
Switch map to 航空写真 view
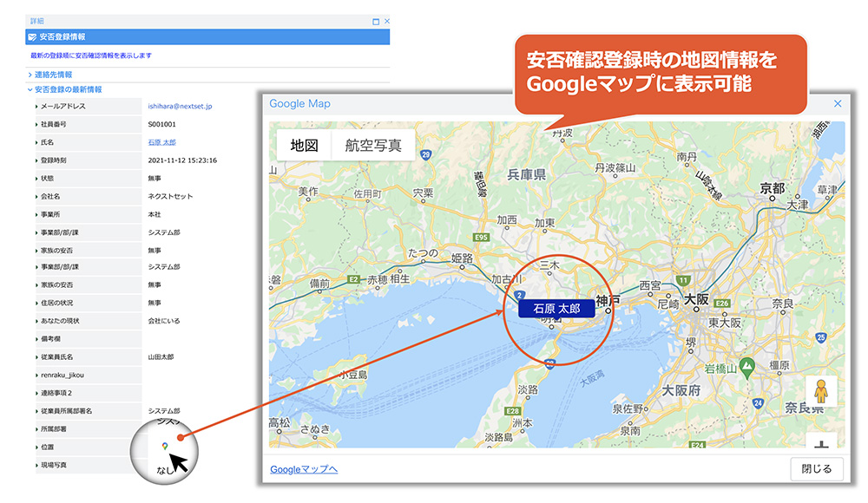pos(373,145)
